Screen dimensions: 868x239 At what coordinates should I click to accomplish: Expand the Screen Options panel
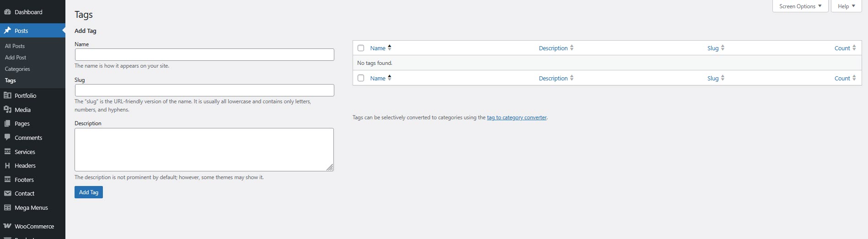coord(800,6)
